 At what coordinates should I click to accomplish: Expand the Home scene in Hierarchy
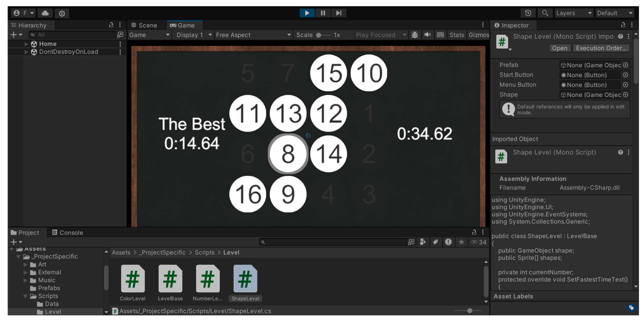pyautogui.click(x=26, y=44)
